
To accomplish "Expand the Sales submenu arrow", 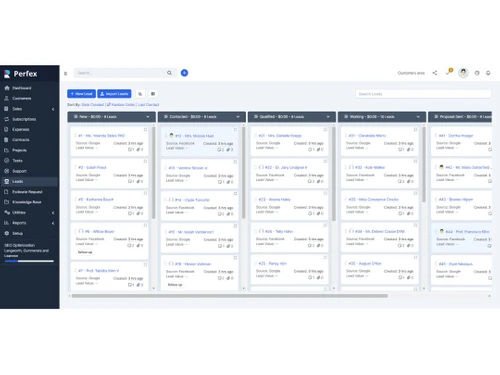I will [x=53, y=109].
